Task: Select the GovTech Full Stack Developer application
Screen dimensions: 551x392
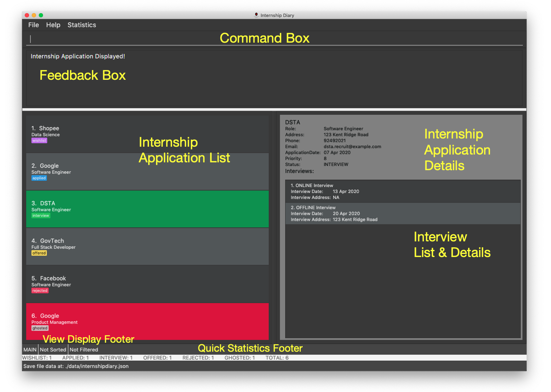Action: pyautogui.click(x=147, y=247)
